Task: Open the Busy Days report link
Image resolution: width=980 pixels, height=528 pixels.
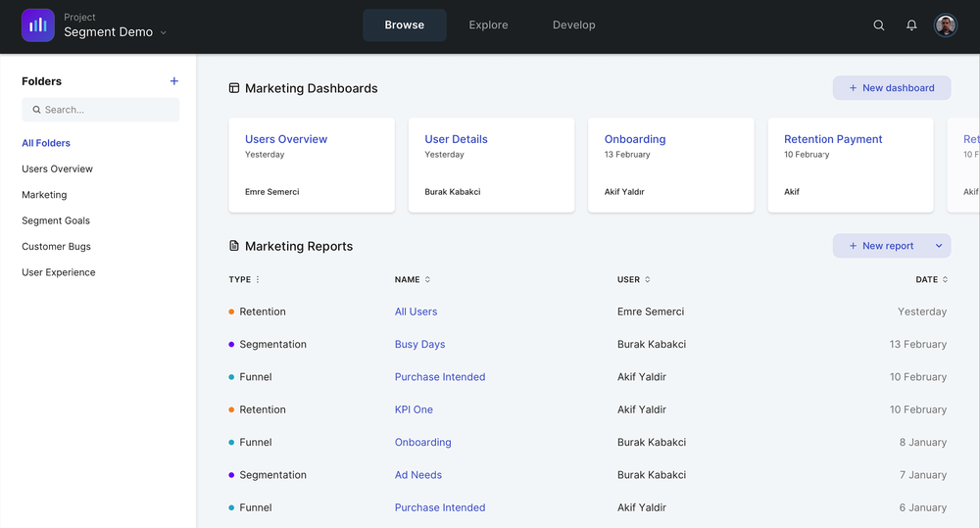Action: pyautogui.click(x=419, y=345)
